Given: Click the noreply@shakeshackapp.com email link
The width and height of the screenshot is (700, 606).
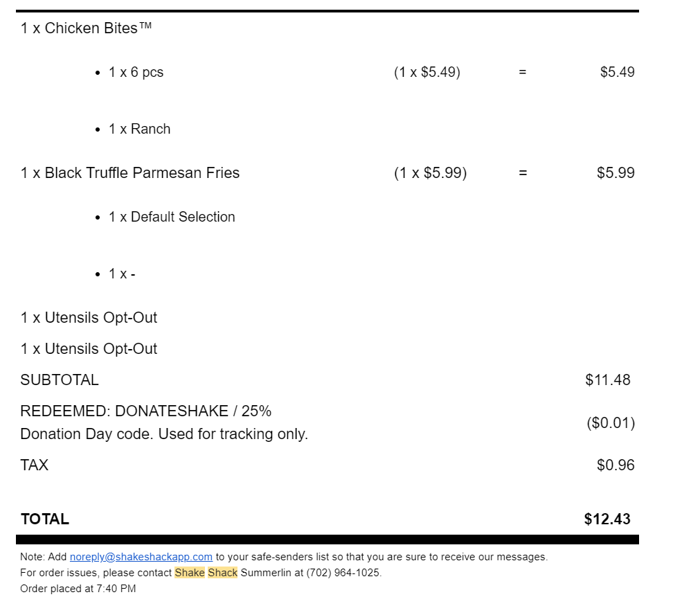Looking at the screenshot, I should [141, 557].
